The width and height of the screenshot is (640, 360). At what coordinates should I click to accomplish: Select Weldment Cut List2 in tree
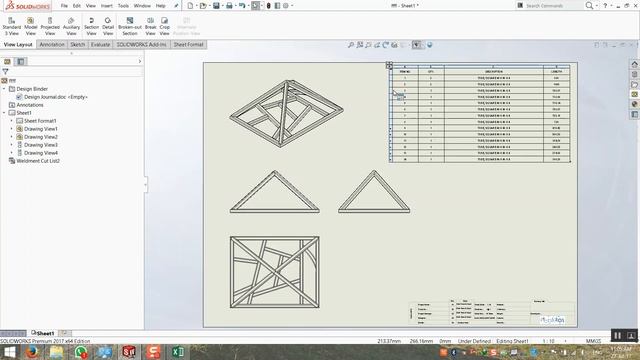click(x=38, y=161)
